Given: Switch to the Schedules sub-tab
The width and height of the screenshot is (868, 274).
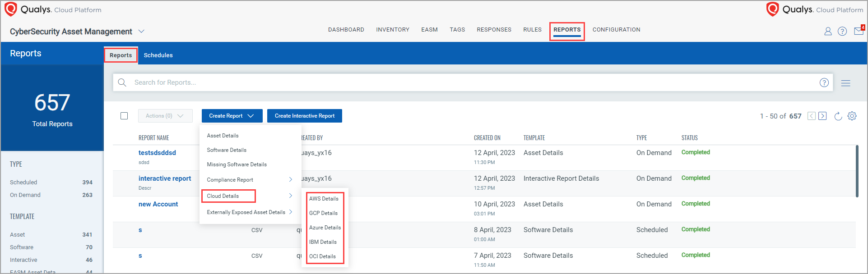Looking at the screenshot, I should (x=158, y=55).
